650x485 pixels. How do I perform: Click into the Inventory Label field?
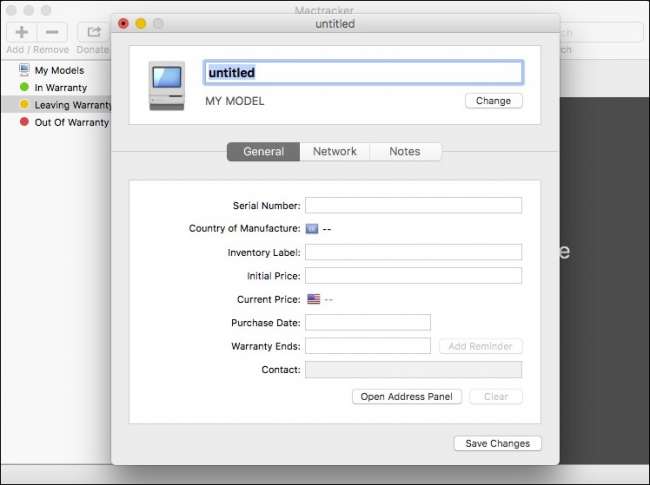tap(413, 252)
